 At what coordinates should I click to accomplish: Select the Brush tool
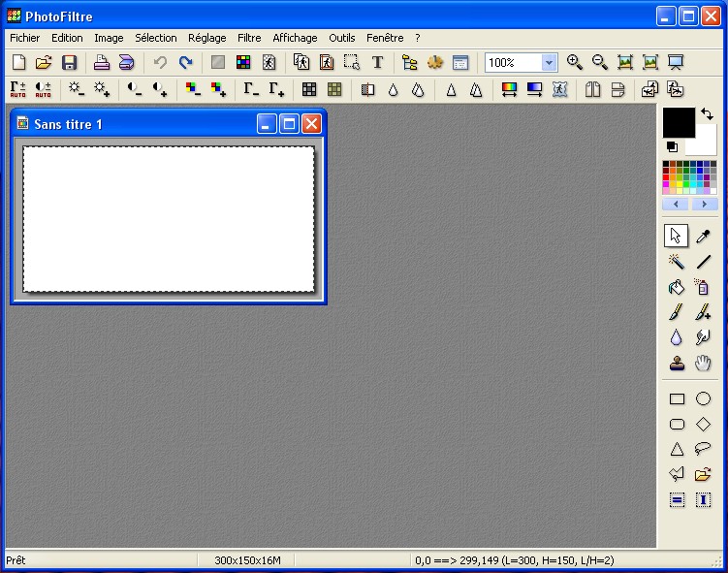coord(677,312)
